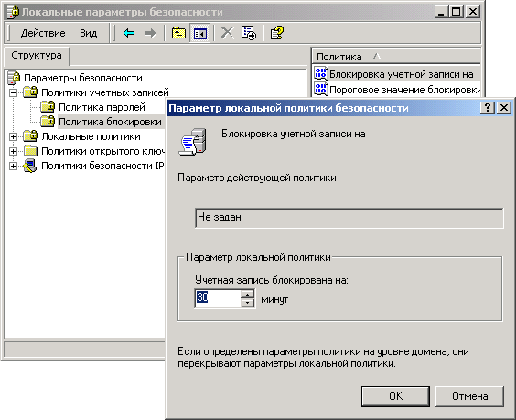The image size is (516, 420).
Task: Expand the Политики открытого ключа node
Action: tap(13, 151)
